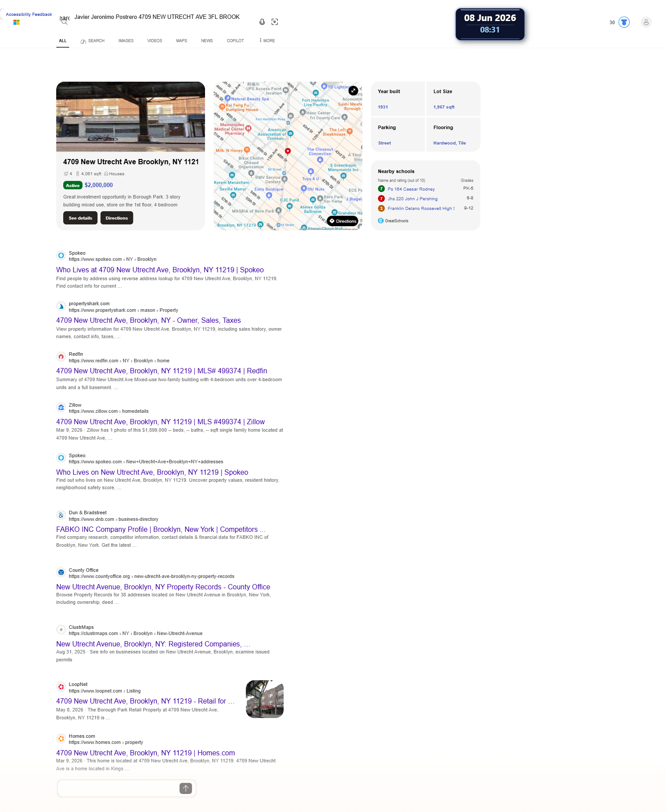Open LoopNet 'Retail for' listing result
The image size is (666, 812).
[145, 701]
